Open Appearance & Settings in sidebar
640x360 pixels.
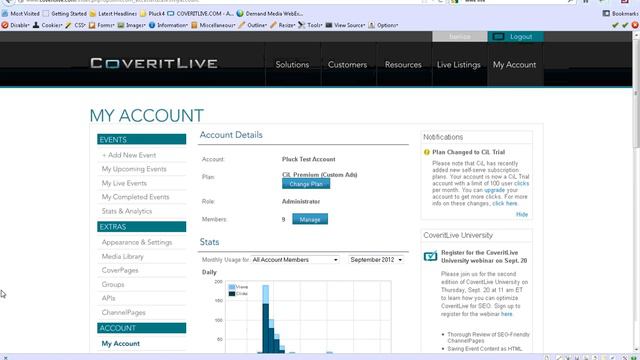pos(137,242)
